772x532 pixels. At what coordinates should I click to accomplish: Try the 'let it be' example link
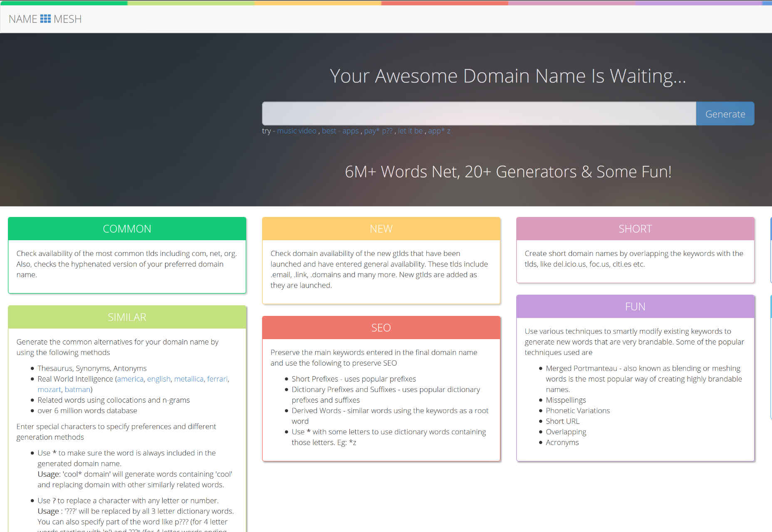click(410, 131)
